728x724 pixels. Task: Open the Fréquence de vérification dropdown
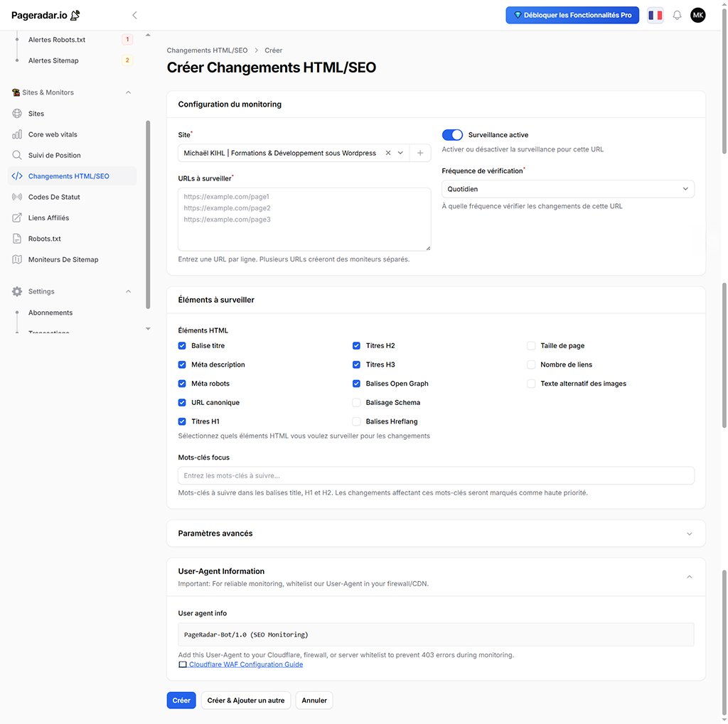click(x=567, y=189)
